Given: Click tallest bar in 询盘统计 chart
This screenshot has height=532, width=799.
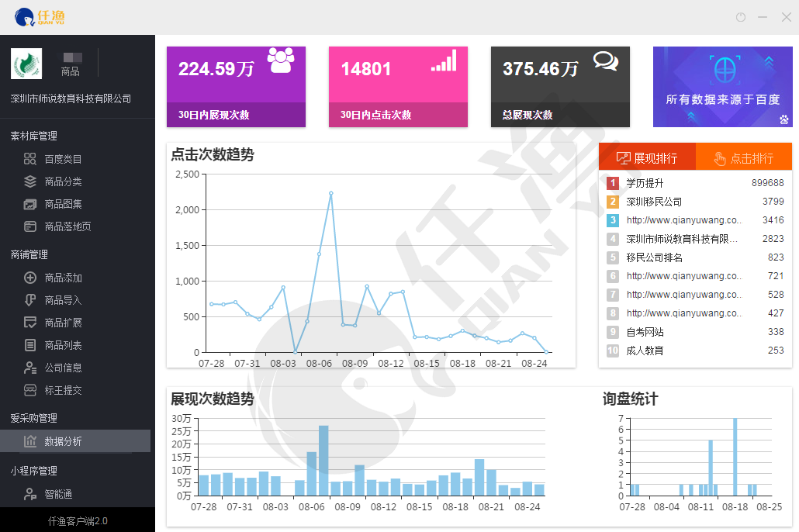Looking at the screenshot, I should coord(735,457).
